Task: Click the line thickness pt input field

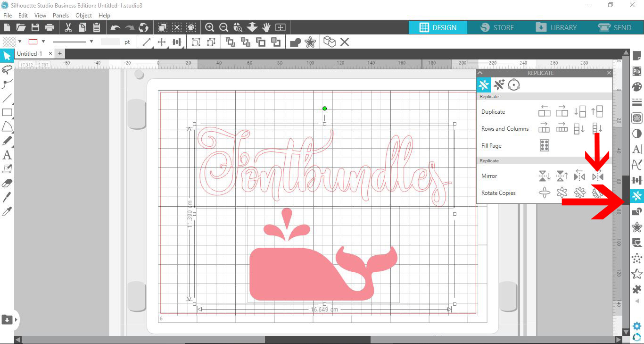Action: [x=110, y=42]
